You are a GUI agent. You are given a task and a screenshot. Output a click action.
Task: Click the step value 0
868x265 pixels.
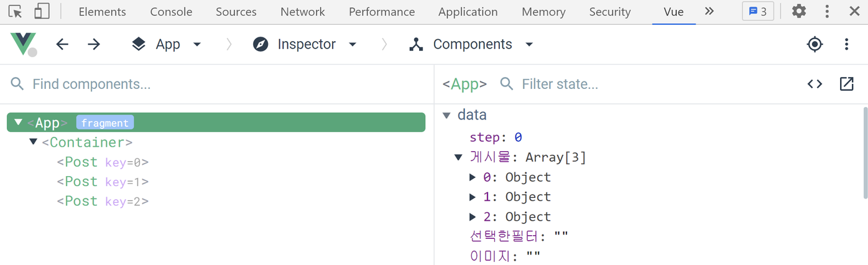(x=519, y=137)
